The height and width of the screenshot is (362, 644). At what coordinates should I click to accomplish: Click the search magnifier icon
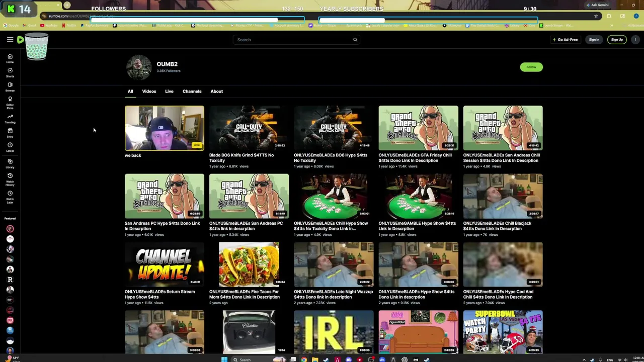click(x=355, y=40)
